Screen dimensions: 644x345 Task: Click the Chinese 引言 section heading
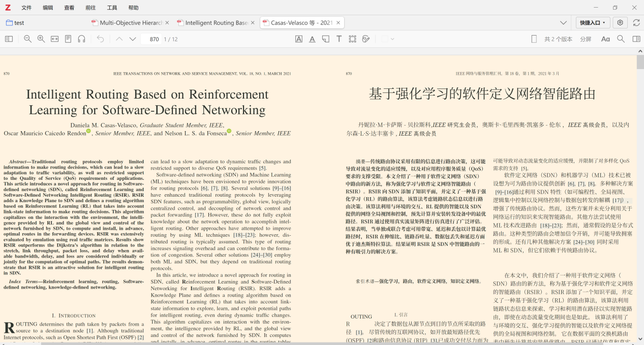[401, 315]
